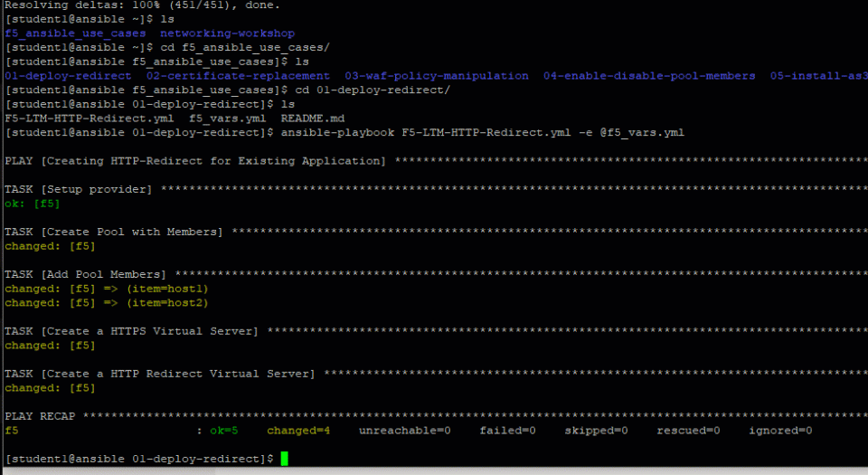The image size is (868, 475).
Task: Click the green 'ok: [f5]' result
Action: pyautogui.click(x=33, y=204)
